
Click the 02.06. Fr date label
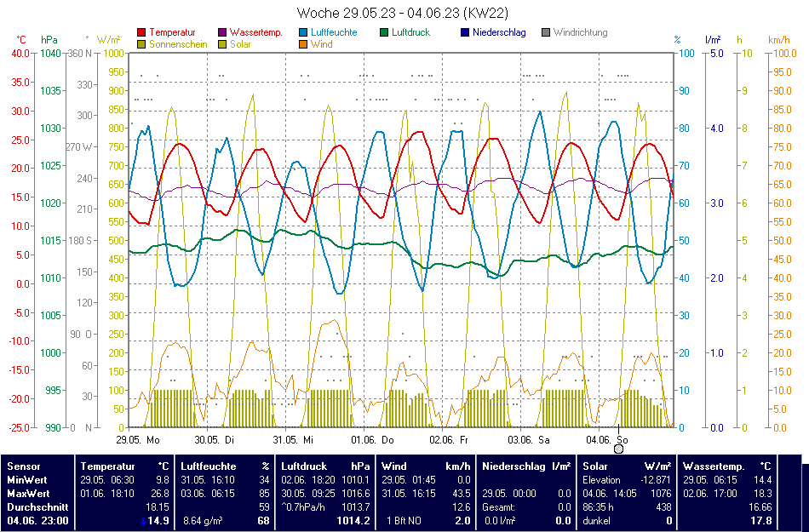coord(449,440)
